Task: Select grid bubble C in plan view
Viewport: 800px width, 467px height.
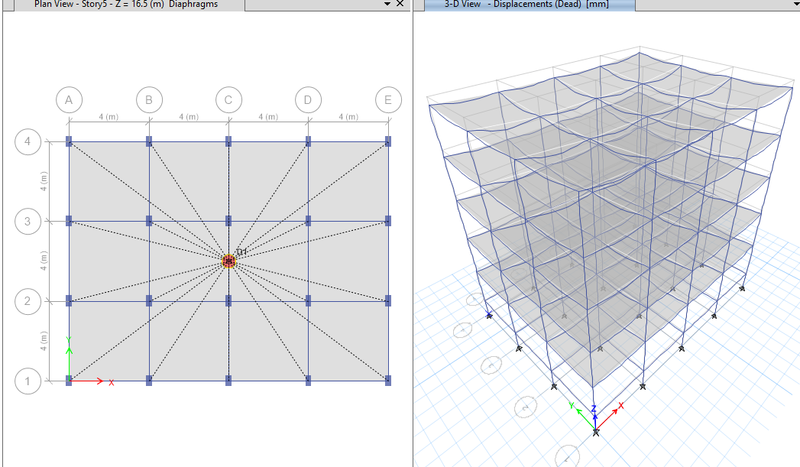Action: click(x=229, y=100)
